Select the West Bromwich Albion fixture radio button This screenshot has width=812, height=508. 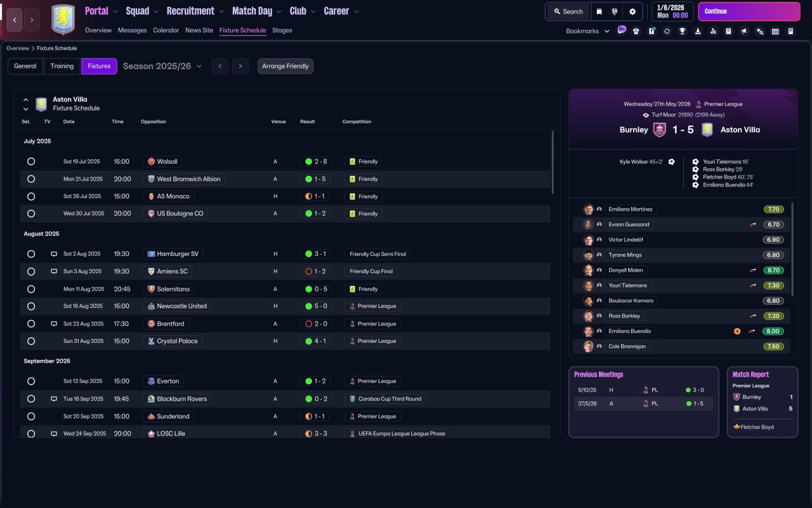click(x=31, y=179)
